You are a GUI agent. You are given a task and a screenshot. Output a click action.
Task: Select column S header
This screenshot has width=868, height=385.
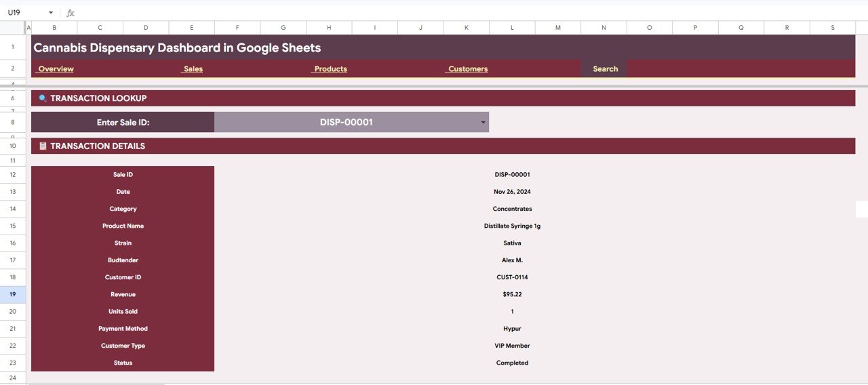(833, 28)
